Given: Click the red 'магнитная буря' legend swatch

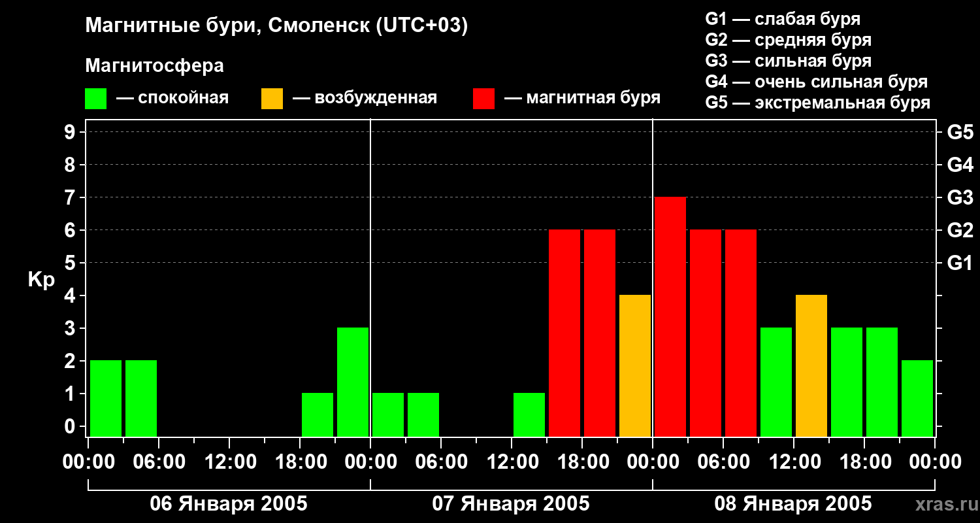Looking at the screenshot, I should click(x=483, y=98).
